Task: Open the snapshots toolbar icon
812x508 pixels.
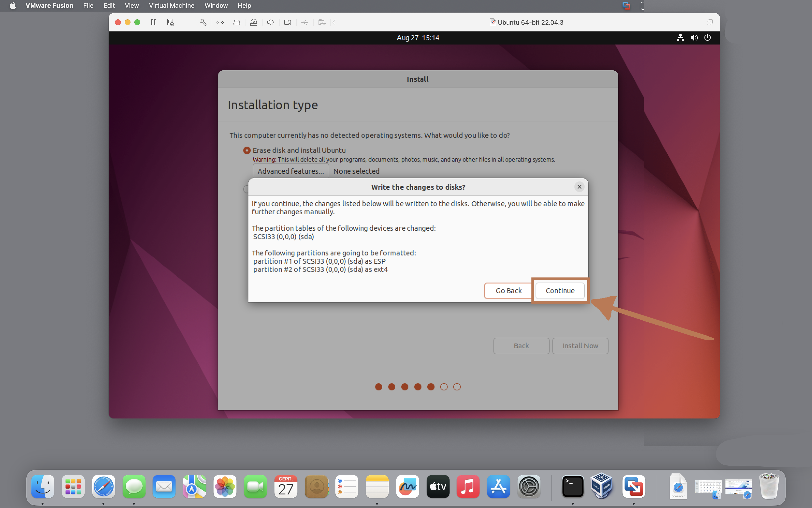Action: [170, 22]
